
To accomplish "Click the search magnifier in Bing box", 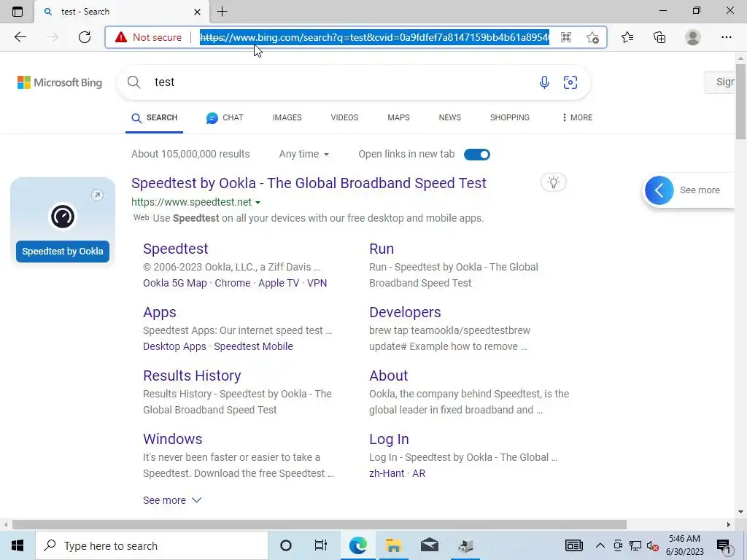I will tap(134, 82).
